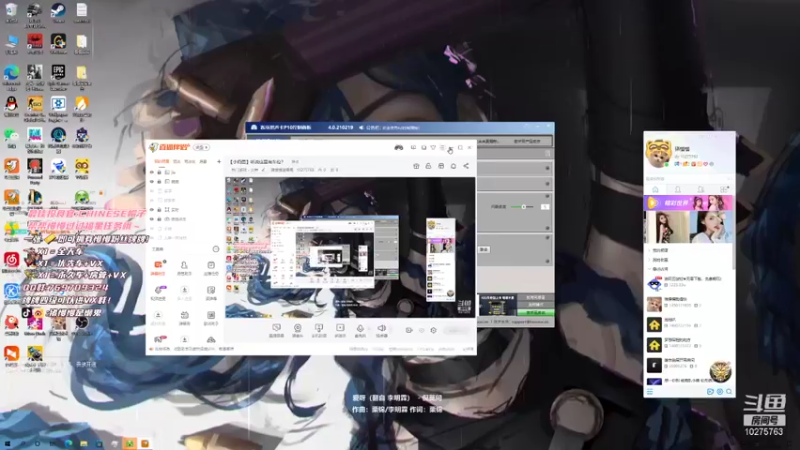Toggle eye visibility of the fifth source row
This screenshot has width=800, height=450.
[152, 210]
